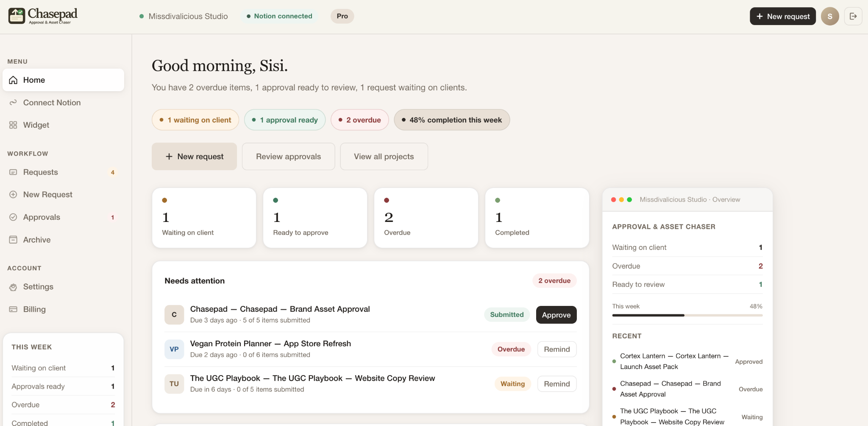Click Chasepad Brand Asset Approval in Recent list
Image resolution: width=868 pixels, height=426 pixels.
coord(687,389)
